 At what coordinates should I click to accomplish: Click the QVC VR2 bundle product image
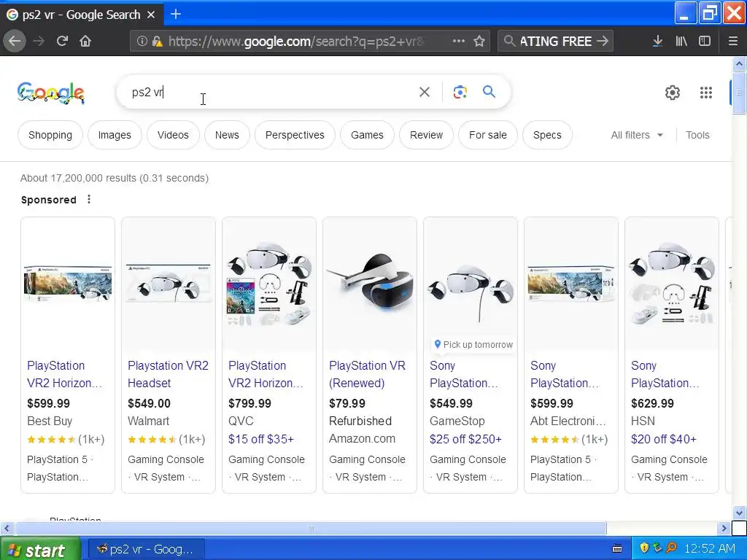click(x=268, y=284)
